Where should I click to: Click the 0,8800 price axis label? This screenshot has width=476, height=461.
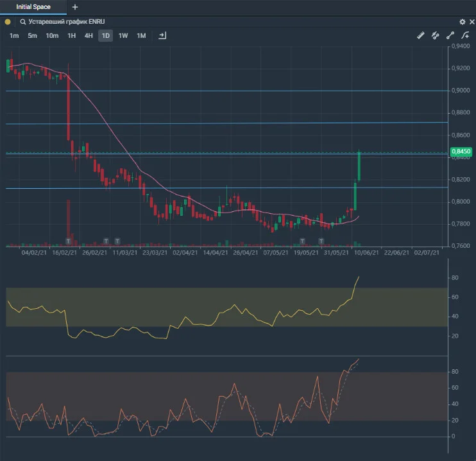click(461, 112)
